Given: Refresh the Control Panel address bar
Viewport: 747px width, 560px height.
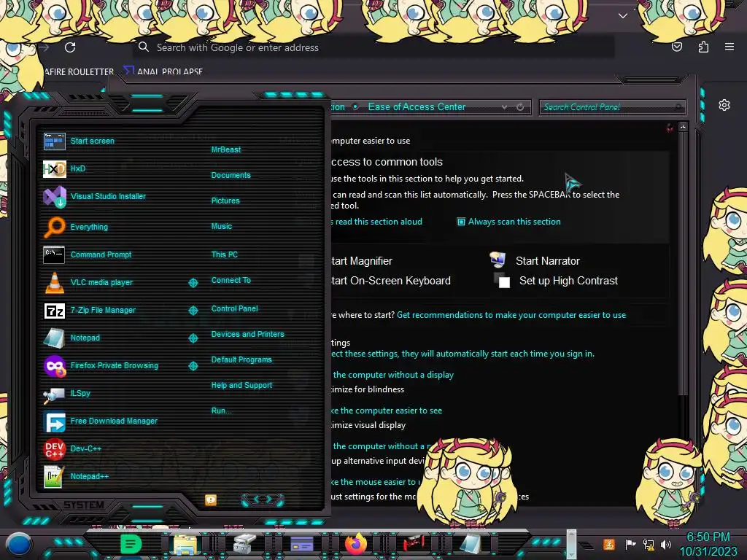Looking at the screenshot, I should 520,107.
